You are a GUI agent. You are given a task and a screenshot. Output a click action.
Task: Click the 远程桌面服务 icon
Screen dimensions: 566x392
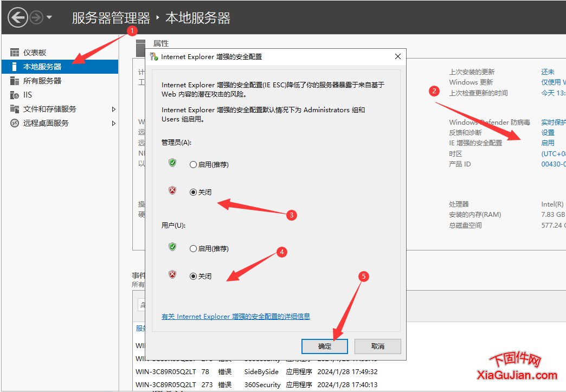coord(15,123)
